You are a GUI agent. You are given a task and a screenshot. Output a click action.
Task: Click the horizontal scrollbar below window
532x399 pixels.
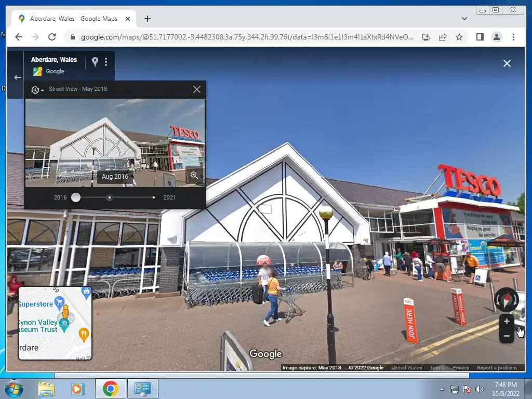click(x=262, y=376)
